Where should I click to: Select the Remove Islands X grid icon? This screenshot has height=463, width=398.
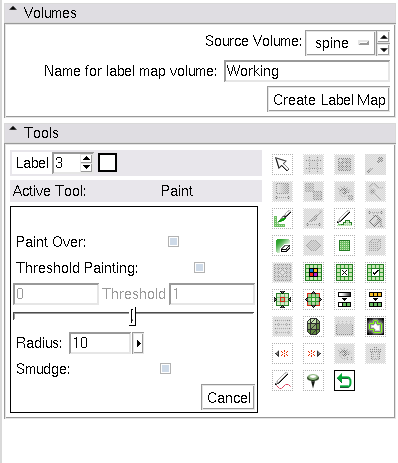[x=344, y=272]
